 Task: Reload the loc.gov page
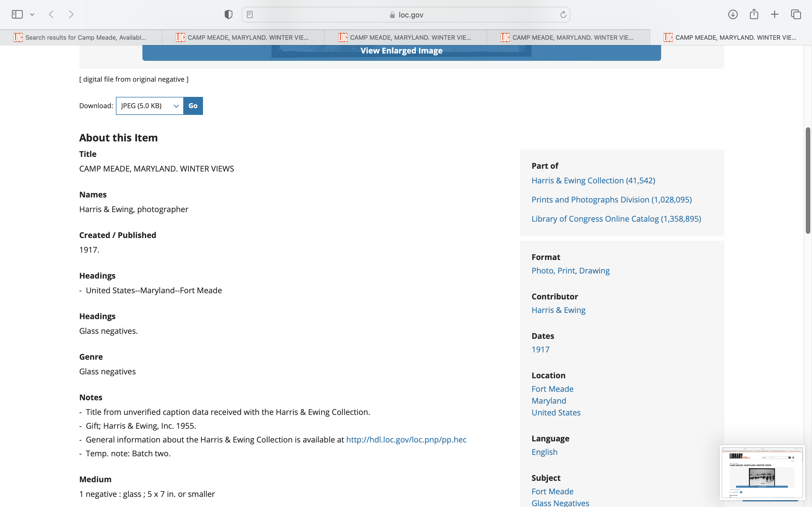563,14
